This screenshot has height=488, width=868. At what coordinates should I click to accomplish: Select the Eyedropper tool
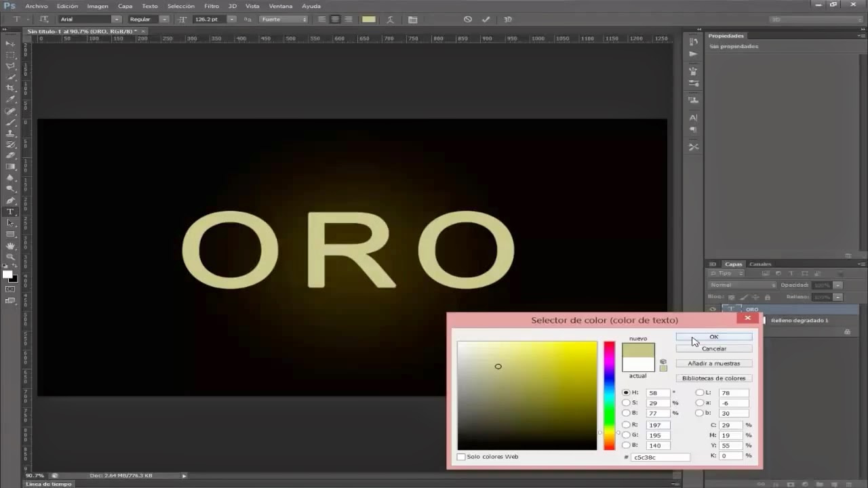point(10,100)
